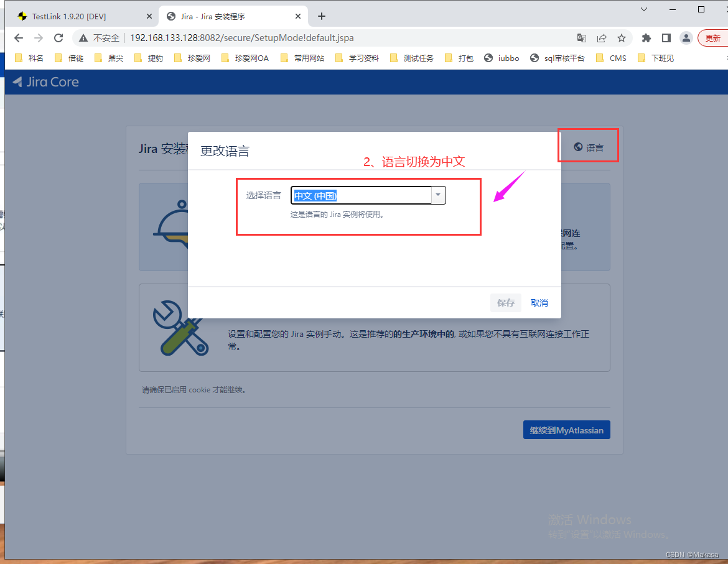Open the translate page icon
This screenshot has height=564, width=728.
[581, 38]
